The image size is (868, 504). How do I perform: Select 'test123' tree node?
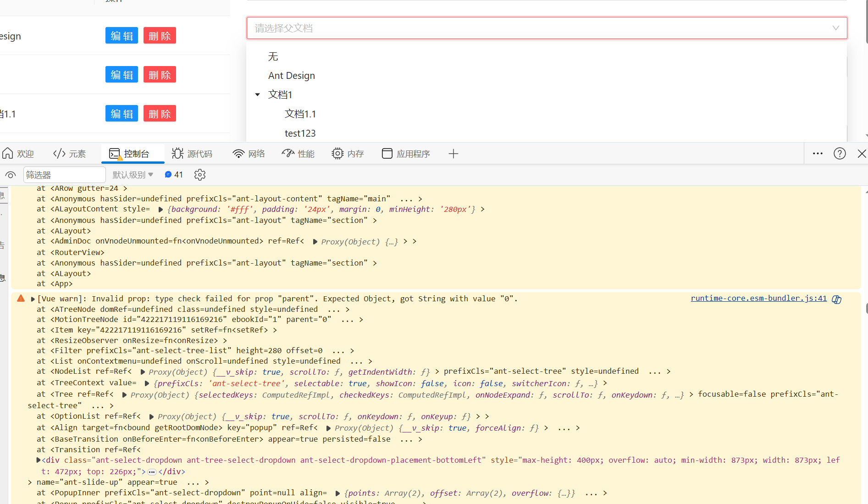click(300, 133)
